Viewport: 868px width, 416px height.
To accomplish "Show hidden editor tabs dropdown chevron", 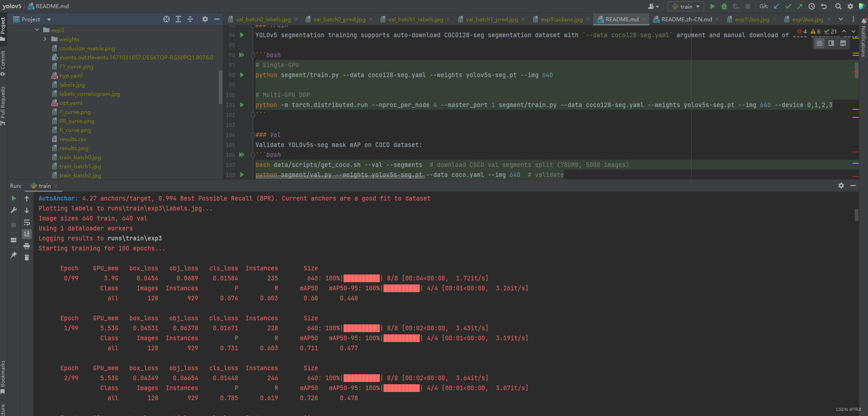I will coord(841,19).
